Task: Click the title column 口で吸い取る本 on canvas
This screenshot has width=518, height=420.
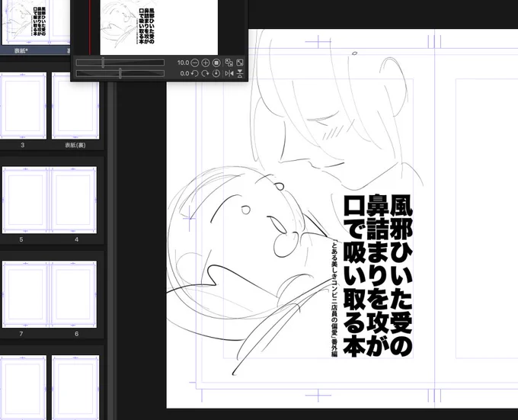Action: click(x=354, y=275)
